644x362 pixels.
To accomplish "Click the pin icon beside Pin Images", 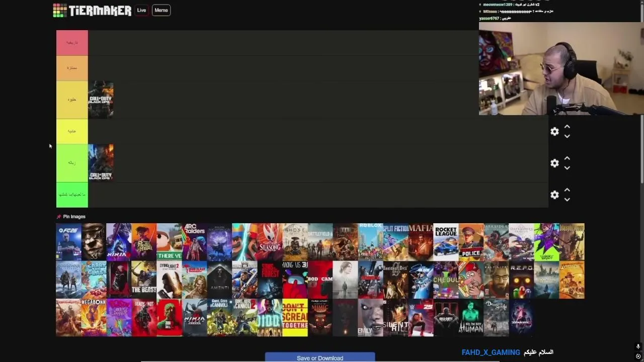I will click(59, 217).
